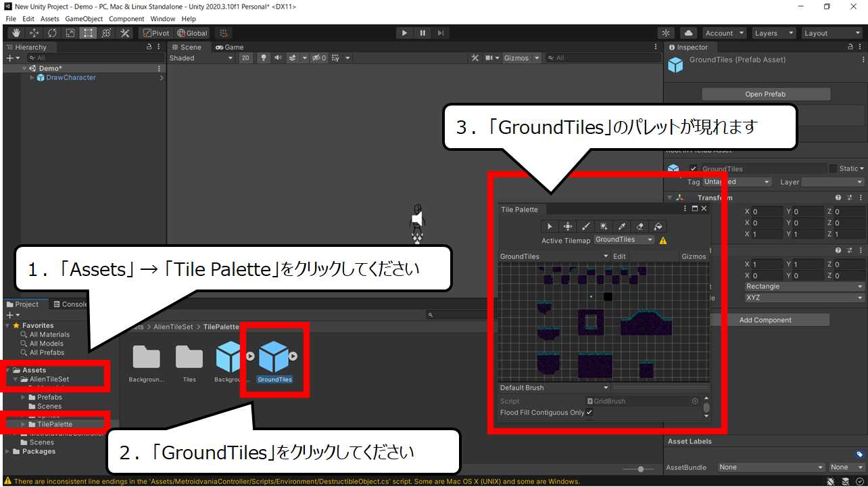Click the Active Tilemap warning icon
This screenshot has width=868, height=487.
pyautogui.click(x=663, y=240)
